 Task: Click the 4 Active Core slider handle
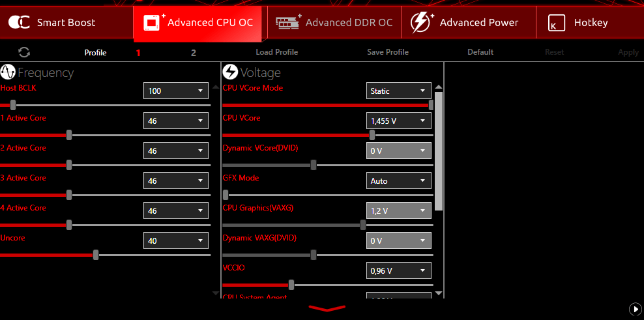pos(69,225)
